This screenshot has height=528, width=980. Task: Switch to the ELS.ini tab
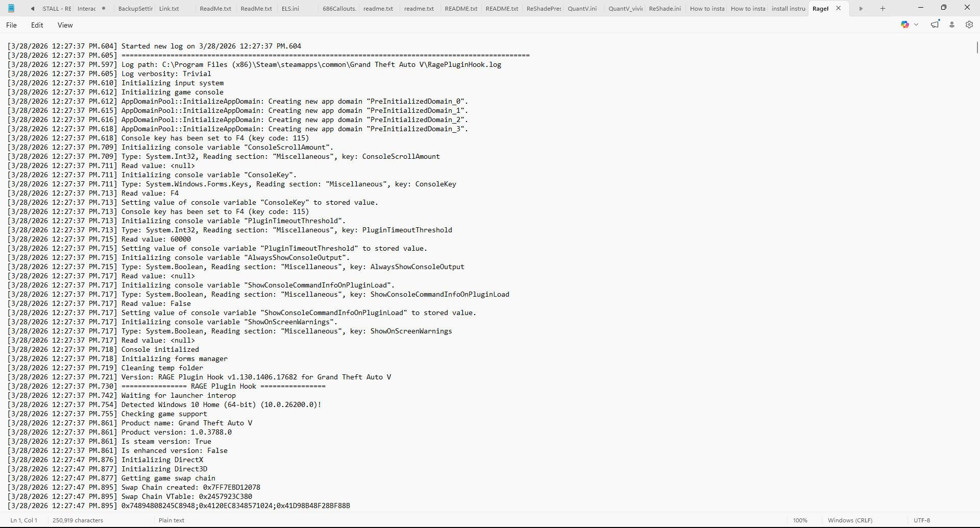[x=290, y=9]
